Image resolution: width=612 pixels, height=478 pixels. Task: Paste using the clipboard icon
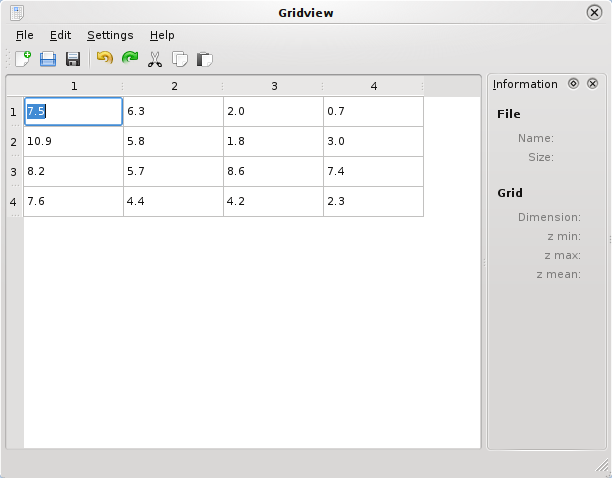[205, 60]
